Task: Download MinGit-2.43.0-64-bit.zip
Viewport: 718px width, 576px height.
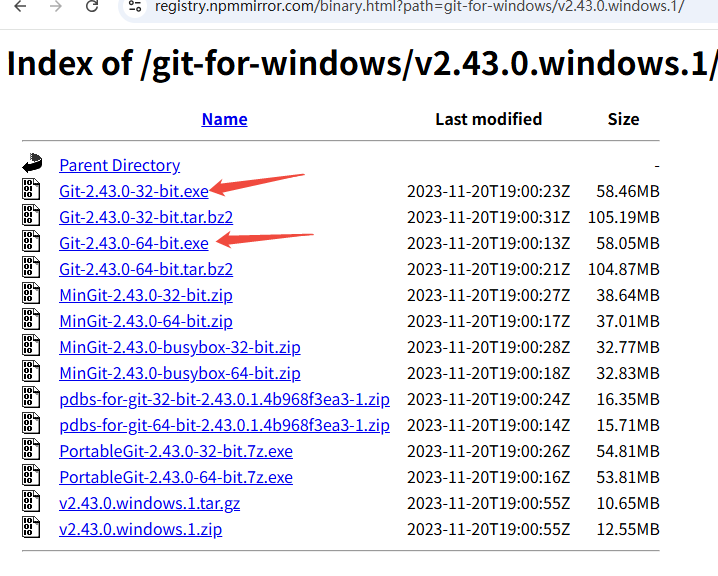Action: [x=146, y=322]
